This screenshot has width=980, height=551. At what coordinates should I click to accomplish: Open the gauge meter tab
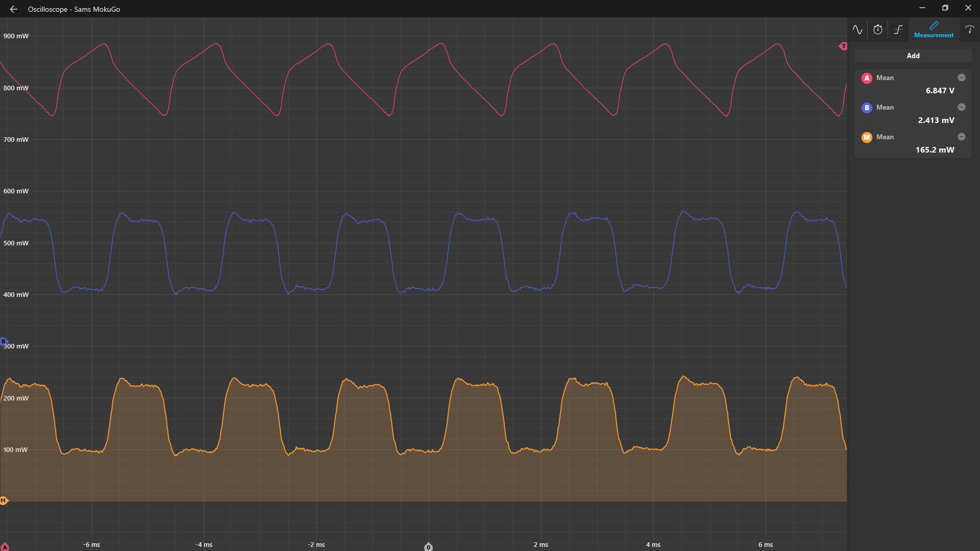[x=969, y=30]
